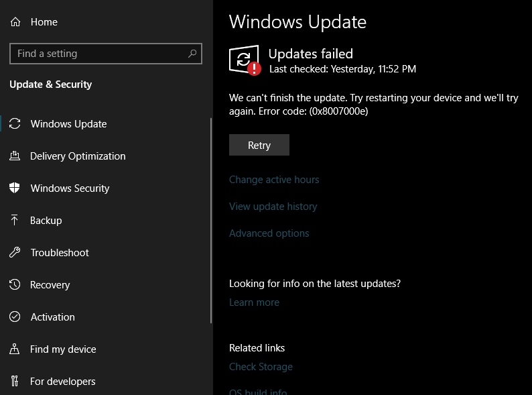
Task: Click the Delivery Optimization icon
Action: pos(15,156)
